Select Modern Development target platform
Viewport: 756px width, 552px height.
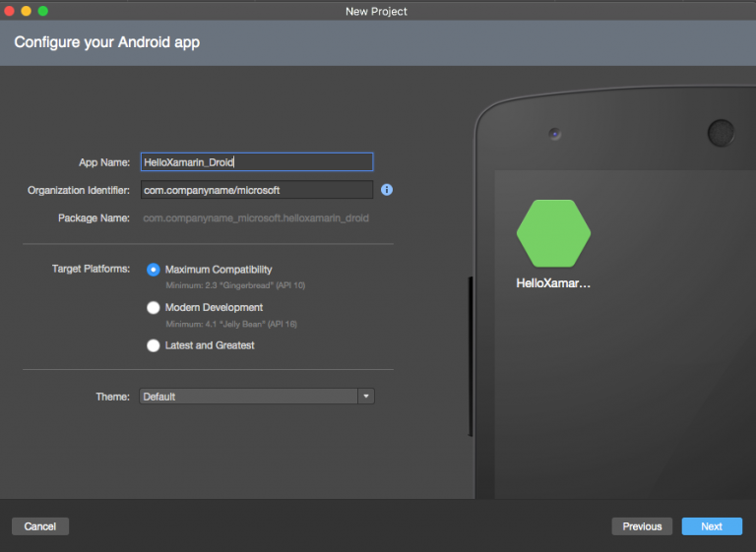(x=154, y=308)
